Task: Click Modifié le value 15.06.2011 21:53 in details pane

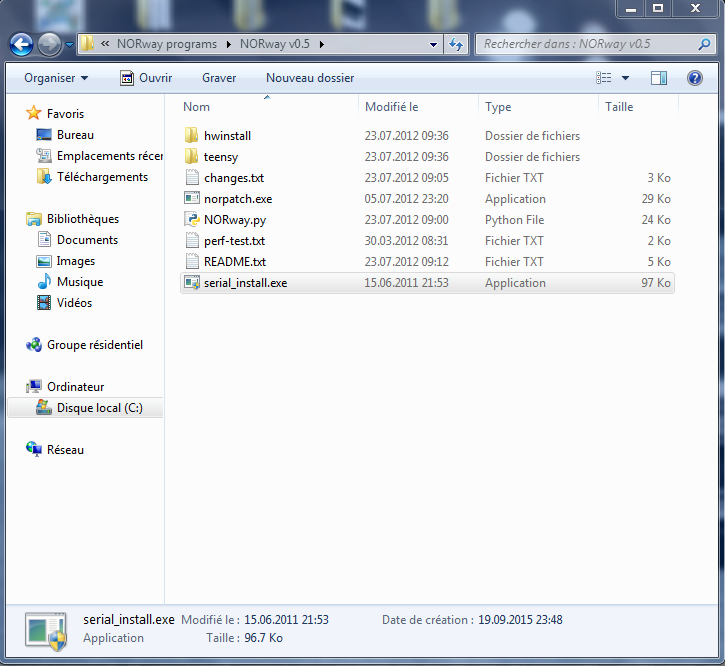Action: coord(286,620)
